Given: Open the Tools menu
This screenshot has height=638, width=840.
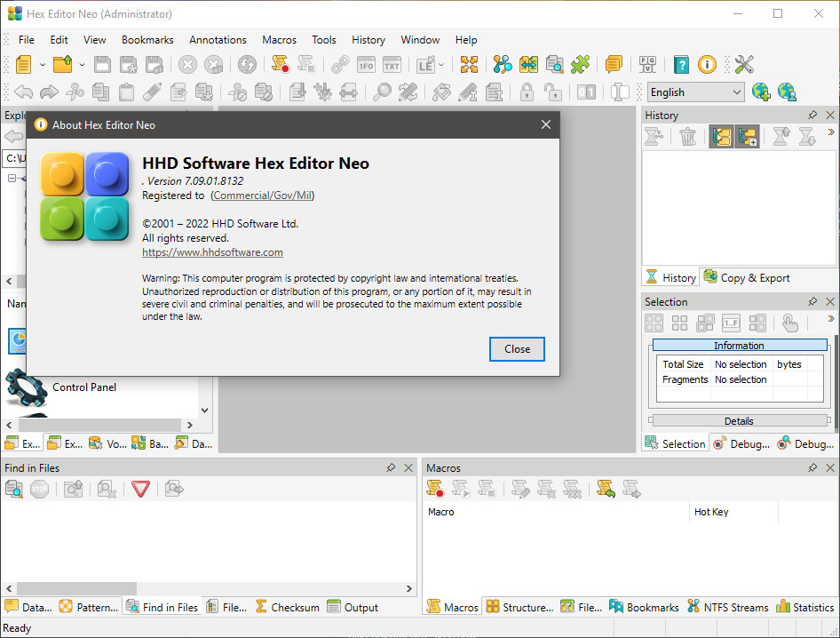Looking at the screenshot, I should (x=324, y=40).
